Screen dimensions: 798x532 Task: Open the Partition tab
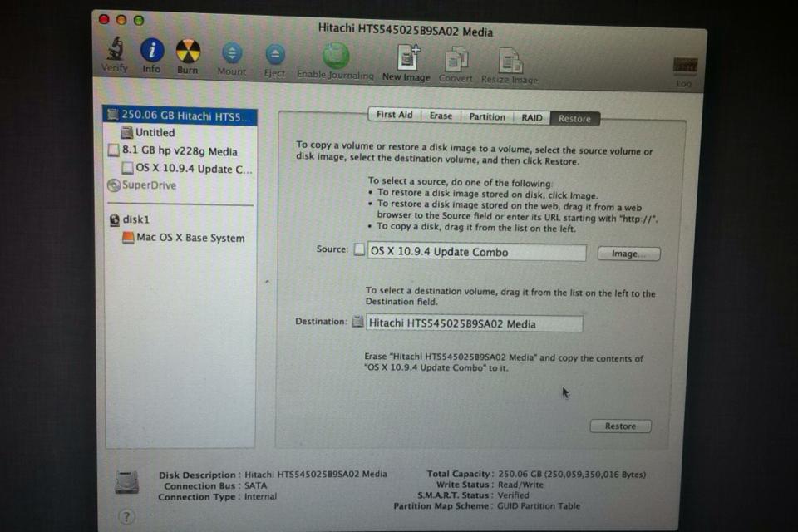coord(487,117)
